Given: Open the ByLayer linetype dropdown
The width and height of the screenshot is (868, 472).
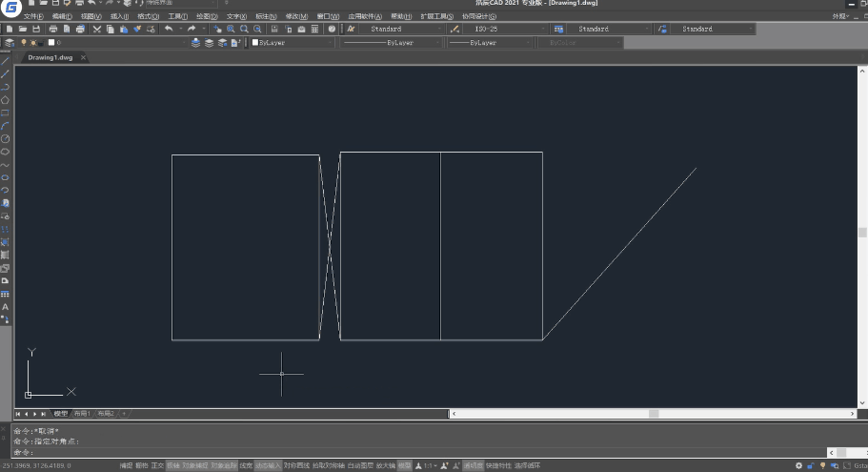Looking at the screenshot, I should point(392,43).
